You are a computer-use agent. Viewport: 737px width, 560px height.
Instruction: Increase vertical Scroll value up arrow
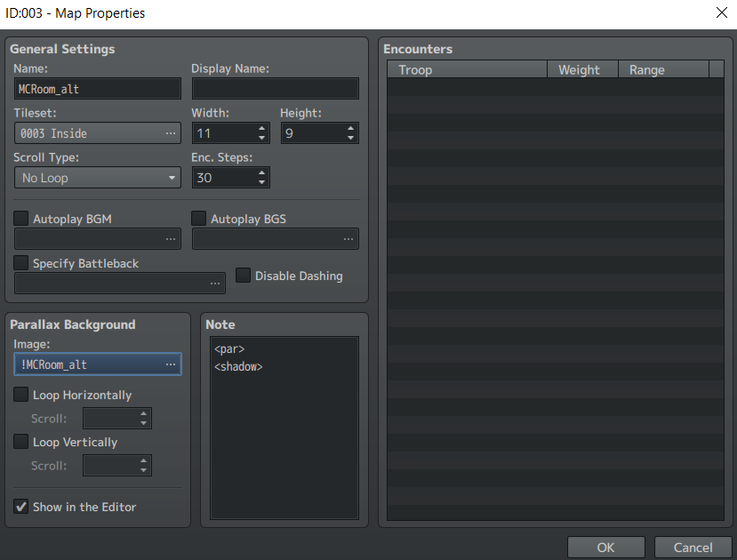(x=143, y=460)
